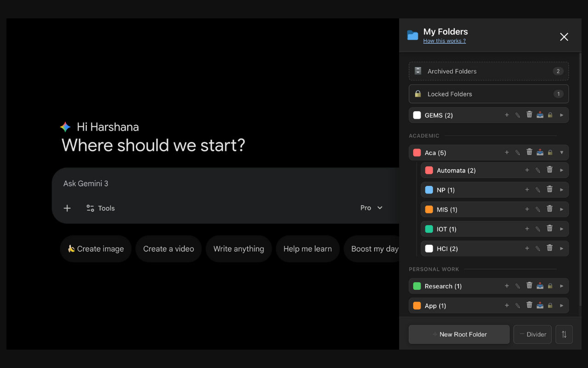Click the sort folders arrows button
Screen dimensions: 588x368
coord(564,334)
